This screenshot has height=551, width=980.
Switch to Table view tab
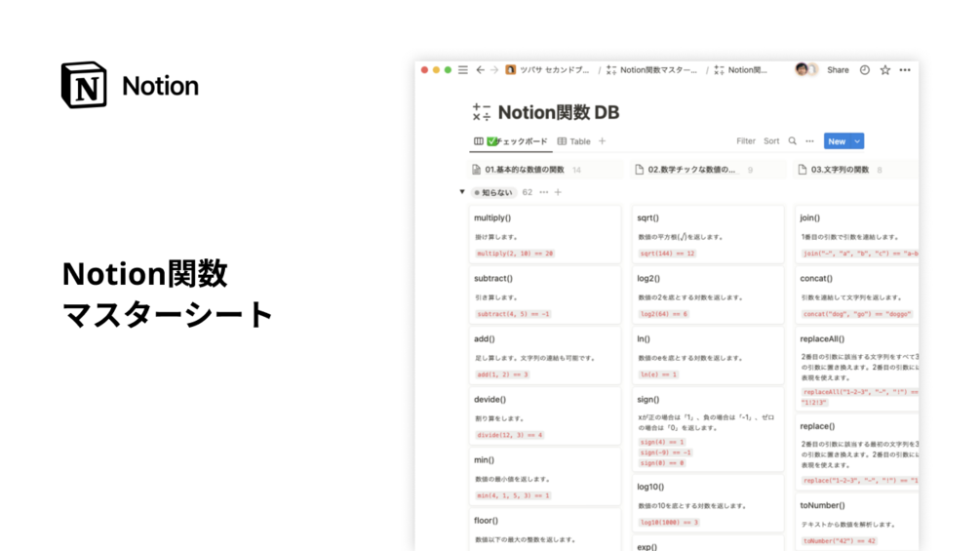click(x=573, y=141)
